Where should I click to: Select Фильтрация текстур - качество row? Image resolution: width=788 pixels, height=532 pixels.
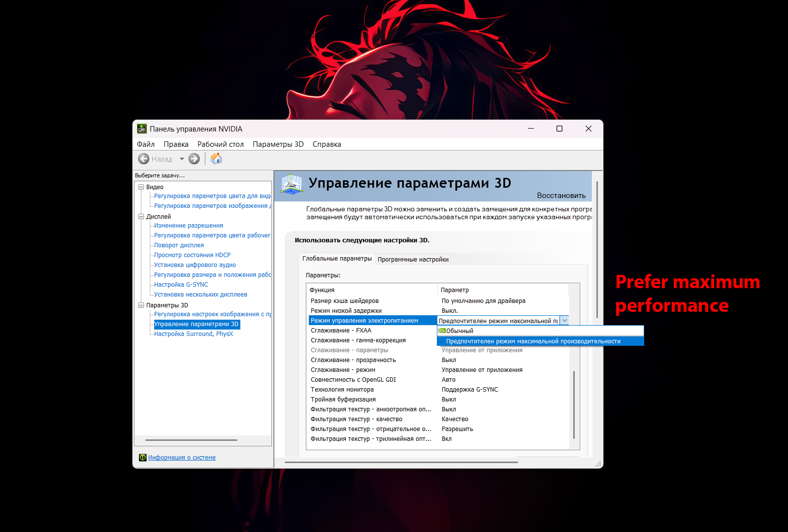click(x=439, y=419)
